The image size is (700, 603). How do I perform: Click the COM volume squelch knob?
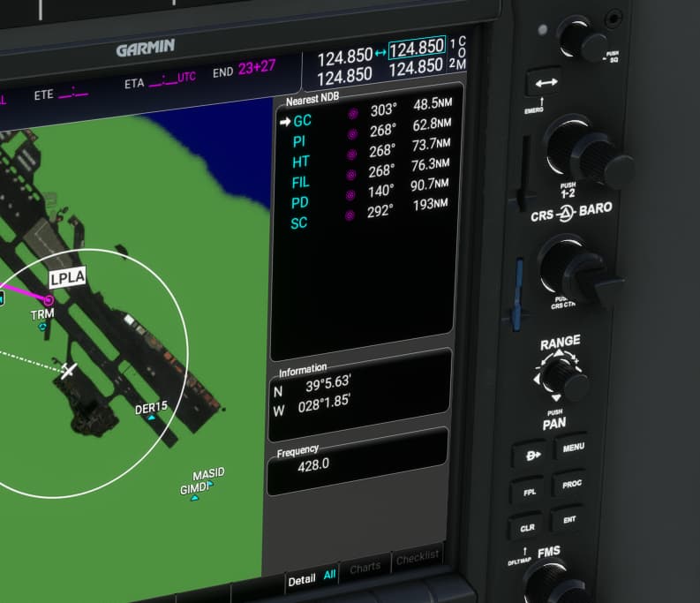[x=580, y=39]
